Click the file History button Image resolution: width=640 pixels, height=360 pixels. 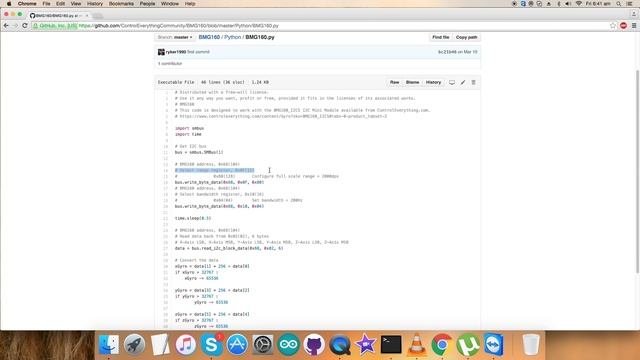[x=433, y=82]
